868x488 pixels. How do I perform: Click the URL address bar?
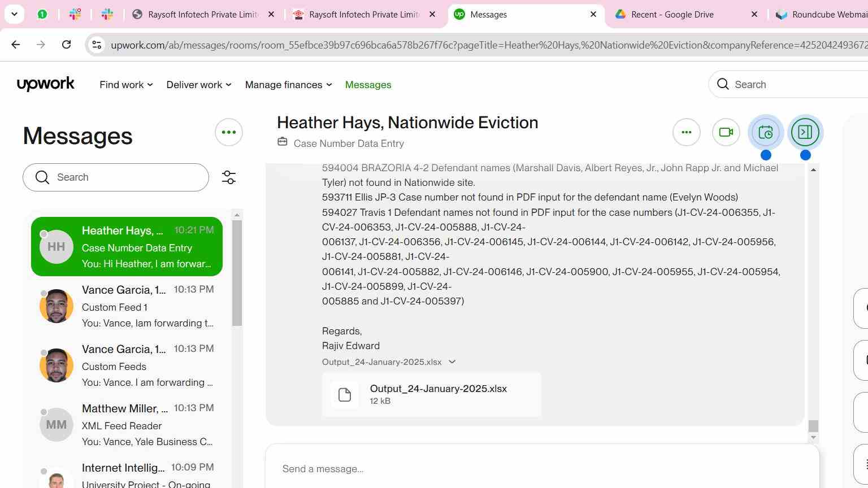[489, 45]
